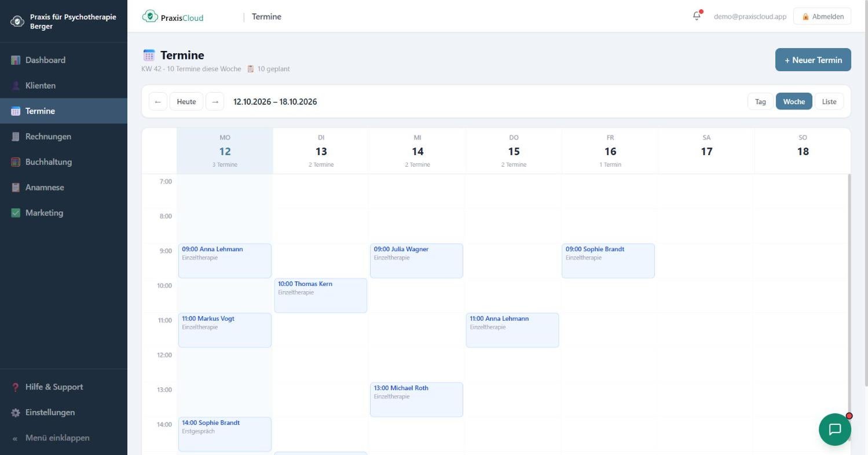Create a new appointment with Neuer Termin
Viewport: 868px width, 455px height.
click(813, 60)
